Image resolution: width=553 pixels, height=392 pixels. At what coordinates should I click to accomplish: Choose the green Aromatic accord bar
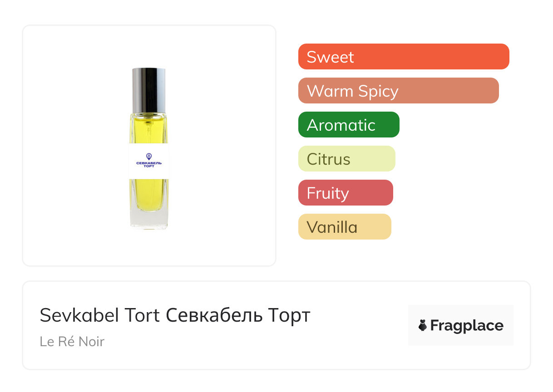coord(348,125)
